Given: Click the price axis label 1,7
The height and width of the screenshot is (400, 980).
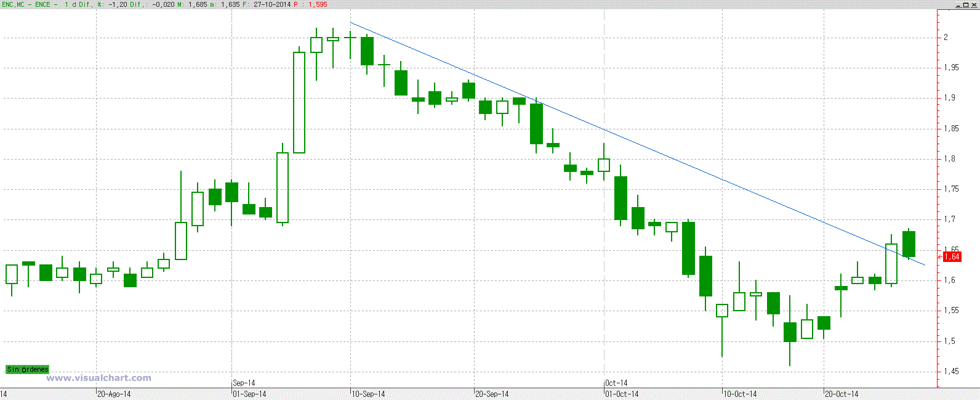Looking at the screenshot, I should pos(949,219).
